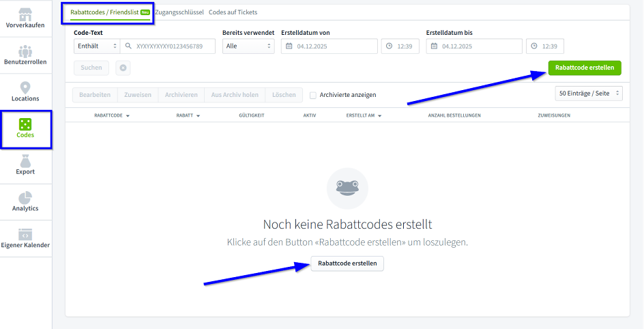This screenshot has height=329, width=644.
Task: Click the clear search round x icon
Action: pos(123,68)
